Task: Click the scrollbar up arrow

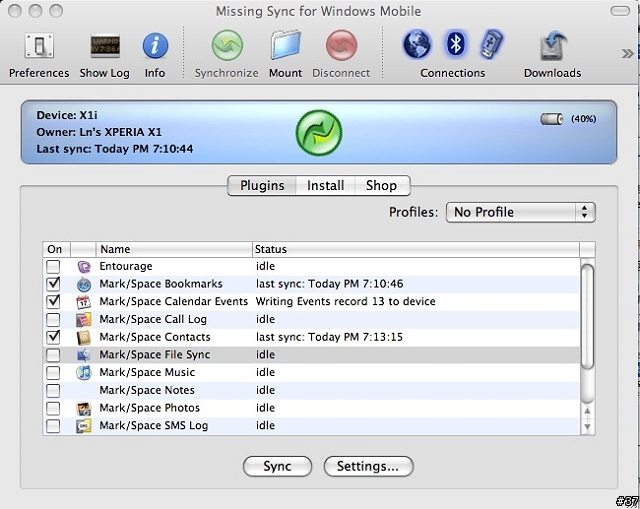Action: click(x=587, y=411)
